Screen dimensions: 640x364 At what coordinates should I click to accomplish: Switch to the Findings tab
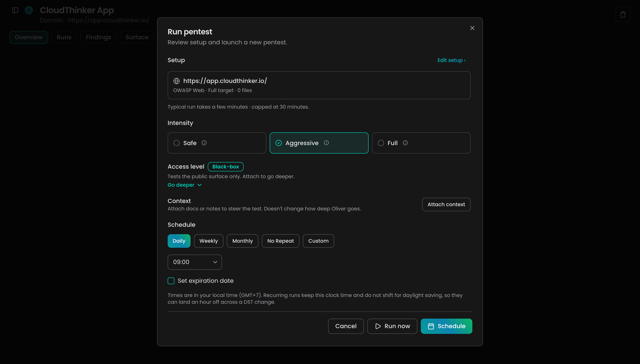point(98,37)
